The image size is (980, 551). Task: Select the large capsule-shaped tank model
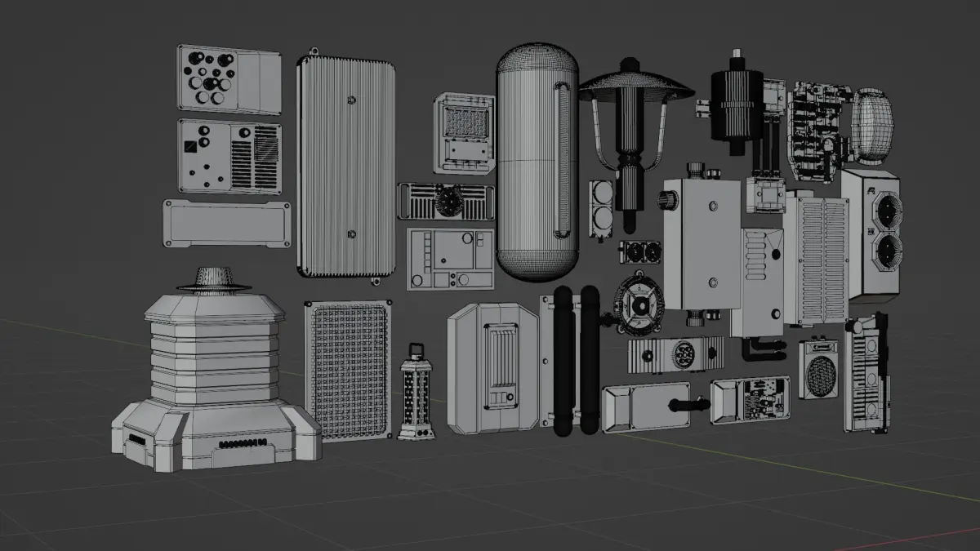537,164
